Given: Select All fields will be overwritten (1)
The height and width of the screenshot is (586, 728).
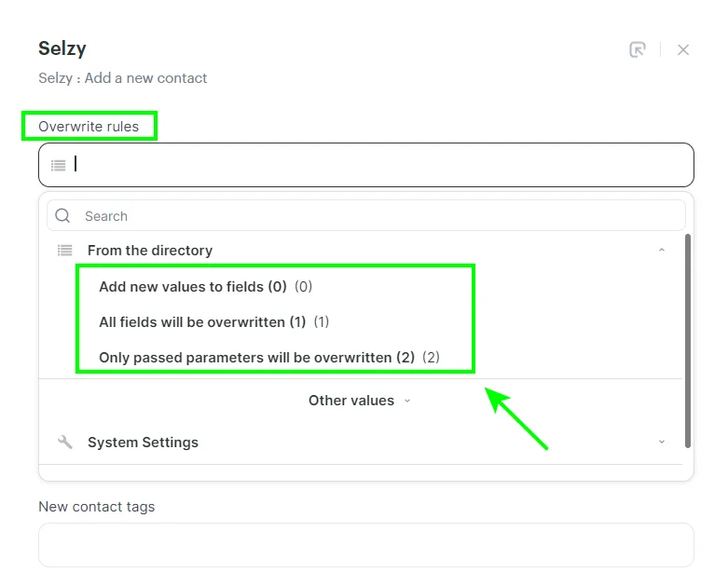Looking at the screenshot, I should tap(213, 322).
